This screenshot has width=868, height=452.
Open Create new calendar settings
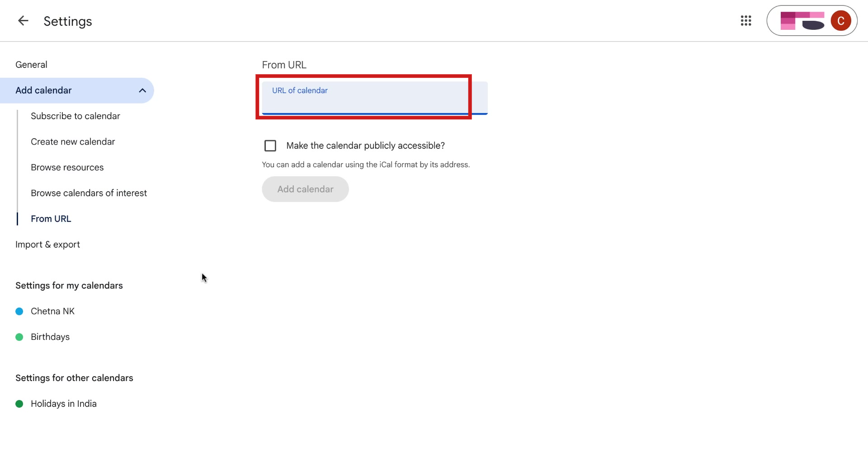pyautogui.click(x=73, y=141)
